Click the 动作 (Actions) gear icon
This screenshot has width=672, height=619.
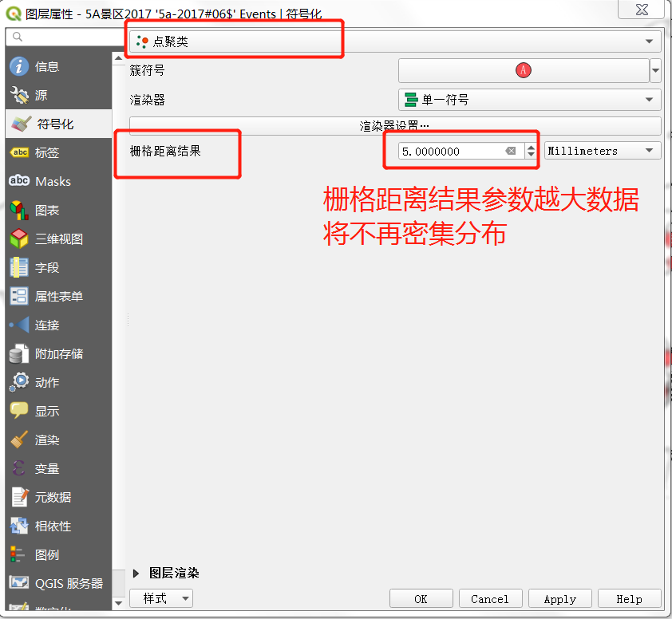19,383
